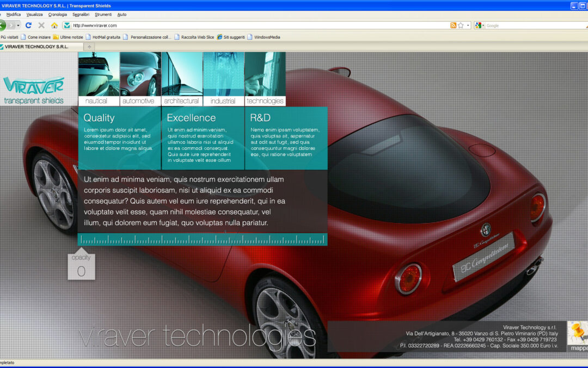The height and width of the screenshot is (368, 588).
Task: Click the Excellence info panel
Action: 203,138
